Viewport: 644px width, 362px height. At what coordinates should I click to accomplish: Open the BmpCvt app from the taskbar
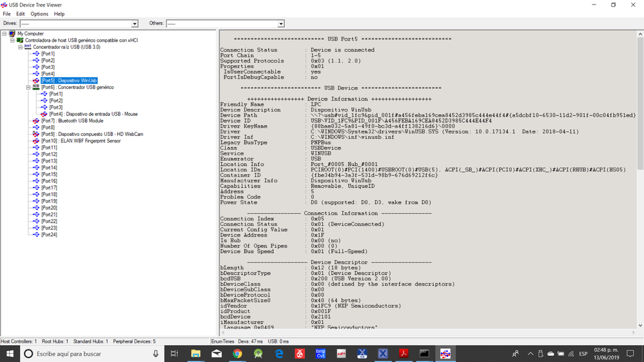pyautogui.click(x=320, y=354)
